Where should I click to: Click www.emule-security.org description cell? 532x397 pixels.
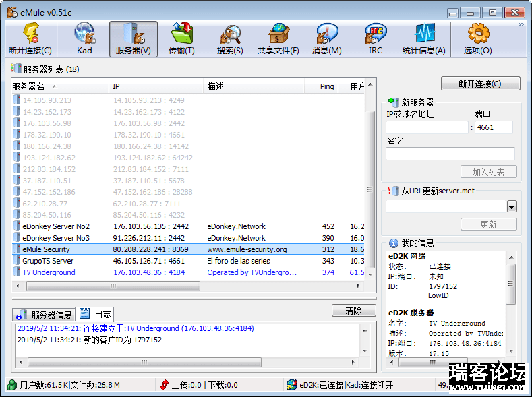point(247,249)
